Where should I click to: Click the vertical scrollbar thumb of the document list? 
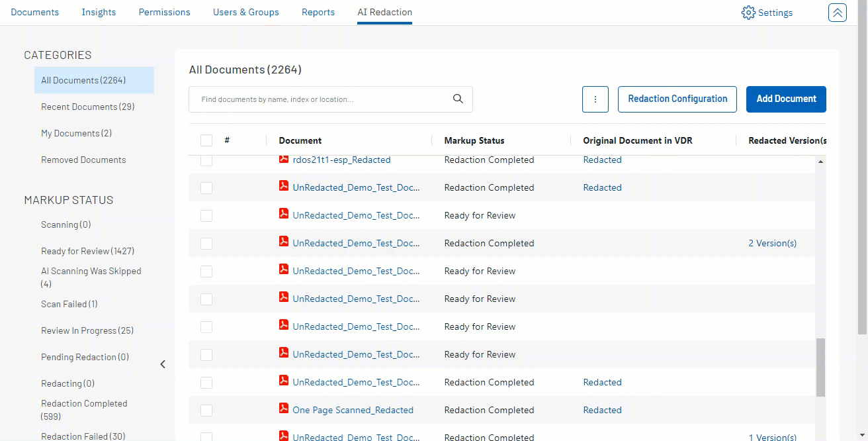pos(821,367)
